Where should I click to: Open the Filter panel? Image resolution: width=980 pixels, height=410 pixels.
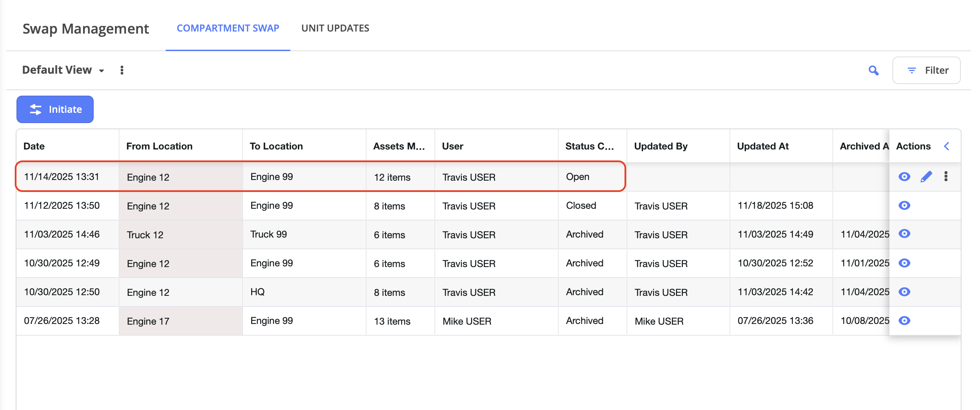click(x=926, y=70)
